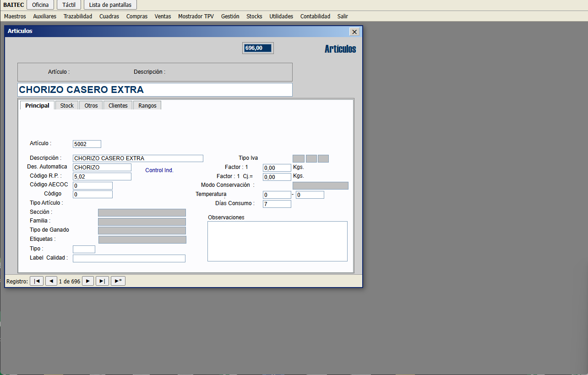Open the Ventas menu
Viewport: 588px width, 375px height.
click(x=163, y=16)
